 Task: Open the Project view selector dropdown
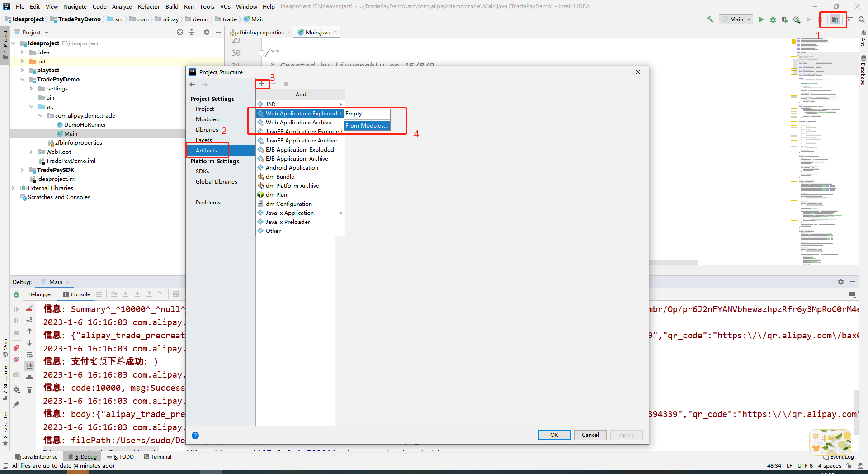tap(36, 32)
